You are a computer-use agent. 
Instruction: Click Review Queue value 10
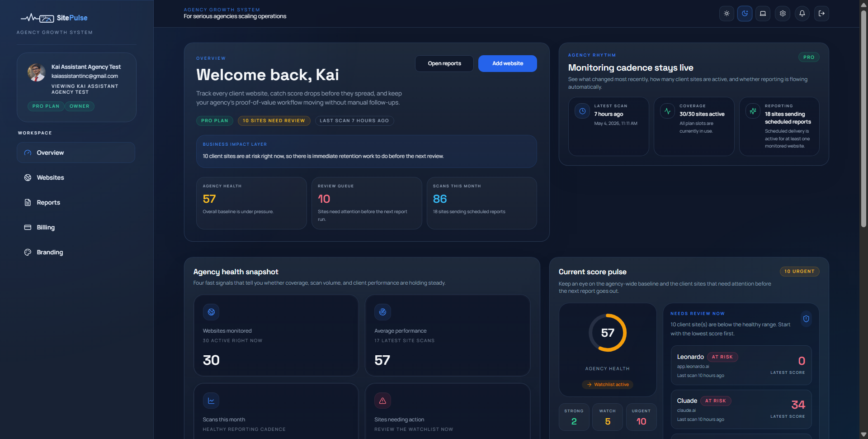(324, 199)
